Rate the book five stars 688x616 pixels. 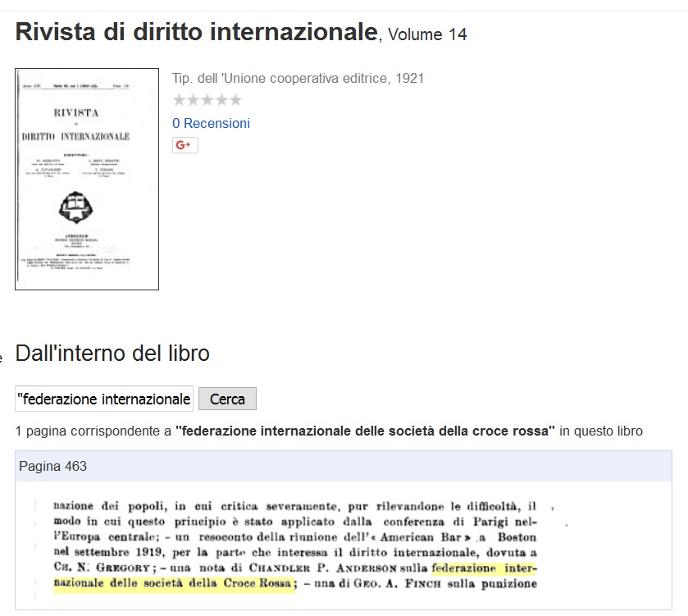235,100
